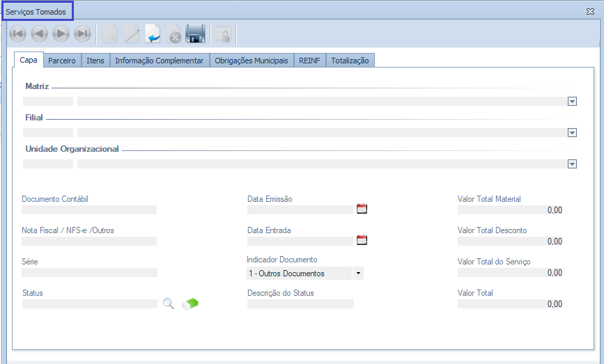Search Status with the magnifier icon
604x364 pixels.
[x=168, y=303]
